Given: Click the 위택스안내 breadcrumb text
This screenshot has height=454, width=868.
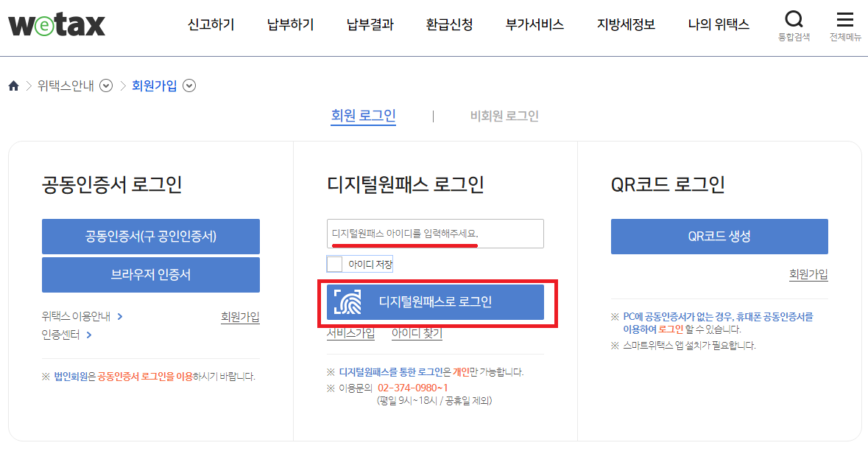Looking at the screenshot, I should tap(66, 85).
